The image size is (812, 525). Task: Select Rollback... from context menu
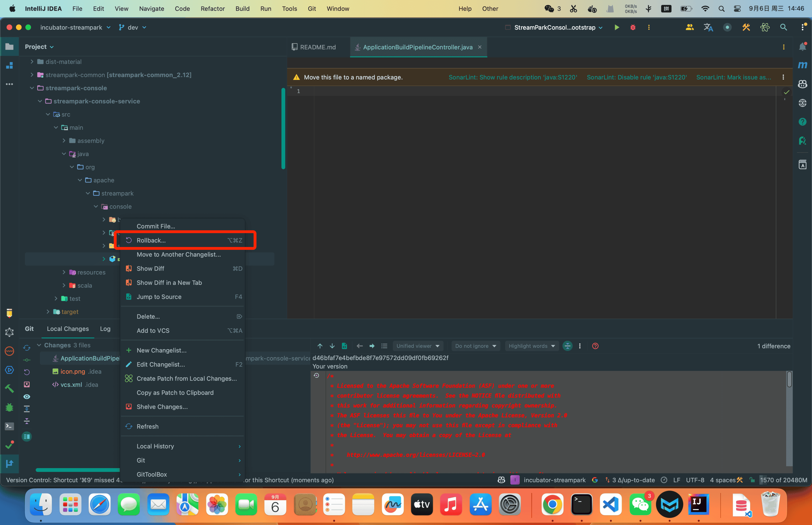click(151, 240)
